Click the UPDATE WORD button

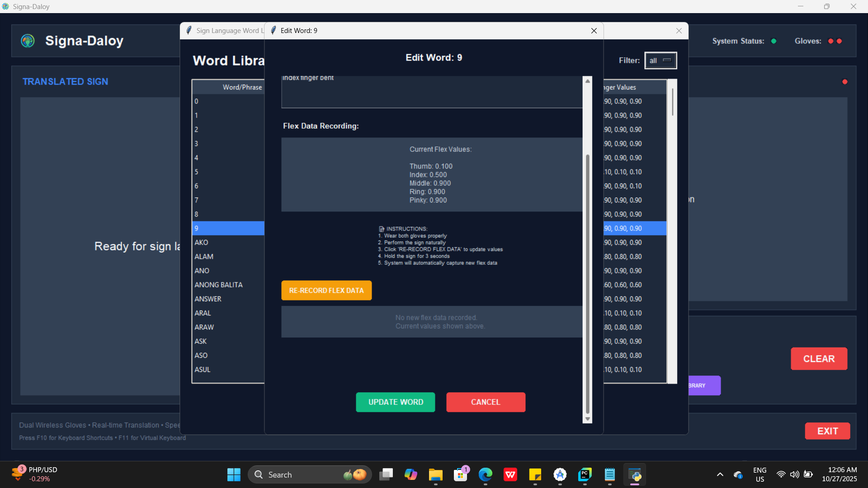point(395,402)
